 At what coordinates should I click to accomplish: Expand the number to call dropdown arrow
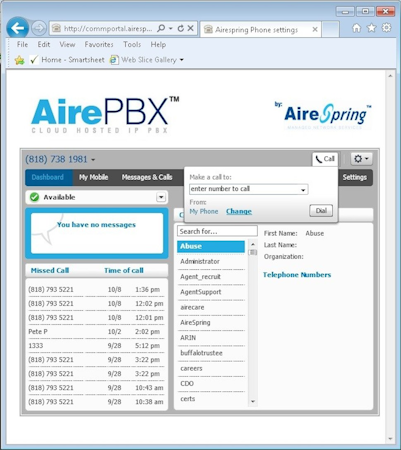(303, 190)
